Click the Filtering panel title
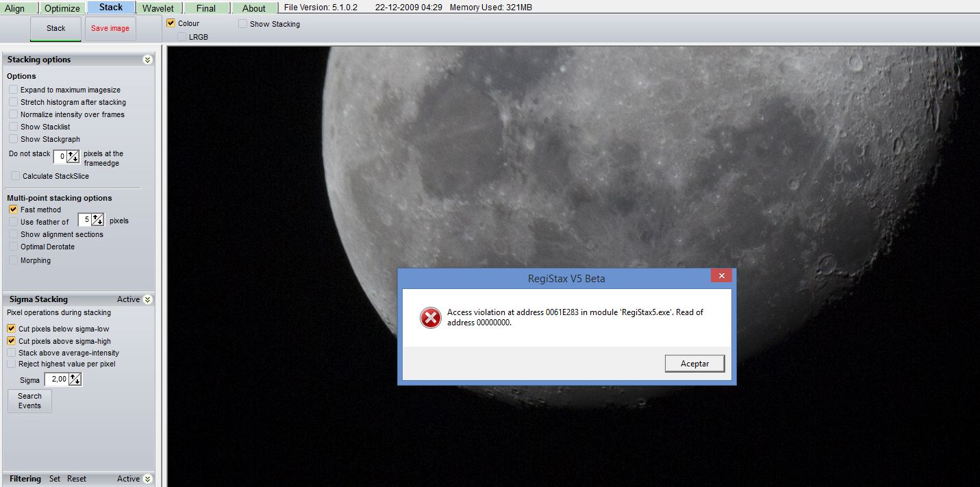The width and height of the screenshot is (980, 487). tap(25, 479)
